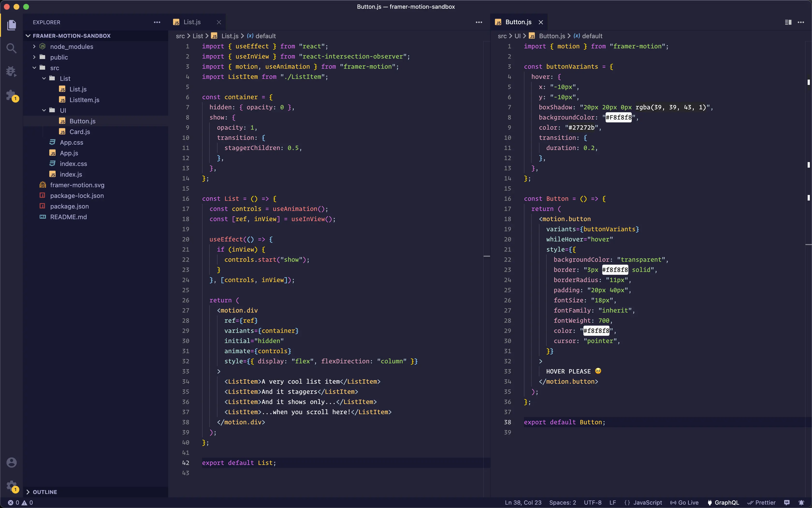Open more actions for Button.js editor group
Screen dimensions: 812x508
(x=801, y=22)
